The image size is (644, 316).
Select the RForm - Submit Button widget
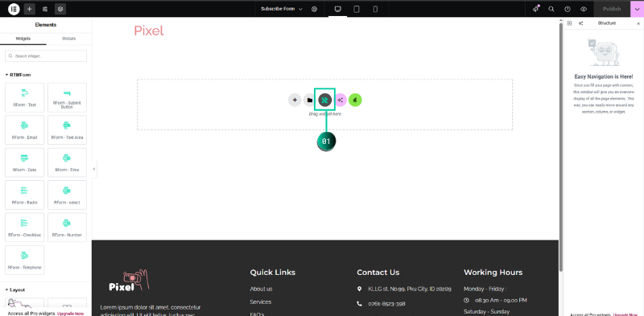(x=67, y=97)
